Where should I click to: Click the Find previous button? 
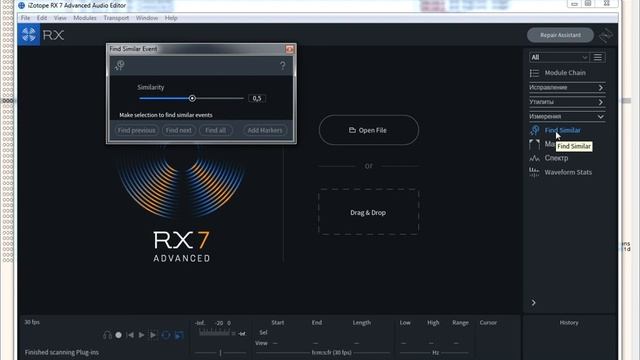coord(136,130)
